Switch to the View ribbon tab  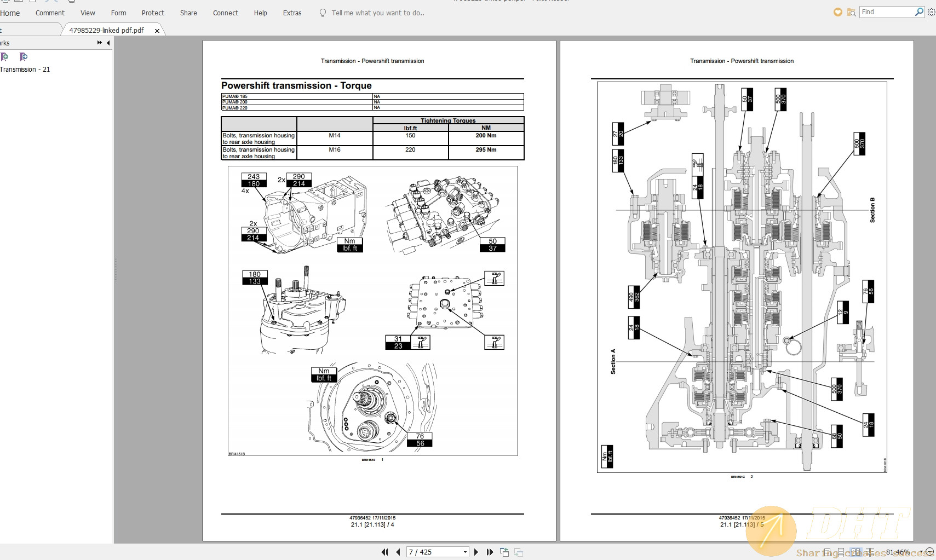[88, 13]
